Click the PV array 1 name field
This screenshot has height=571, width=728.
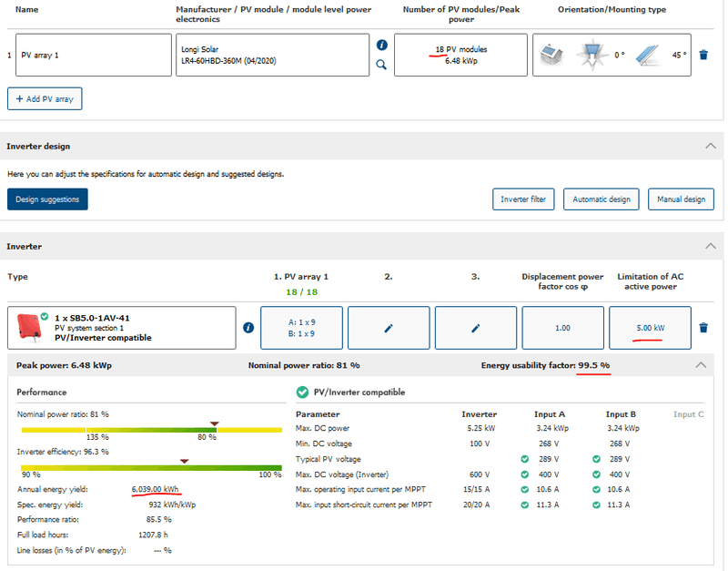point(94,55)
